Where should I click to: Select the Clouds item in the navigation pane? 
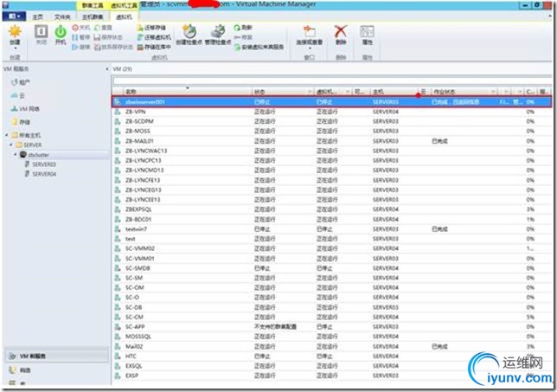(18, 95)
